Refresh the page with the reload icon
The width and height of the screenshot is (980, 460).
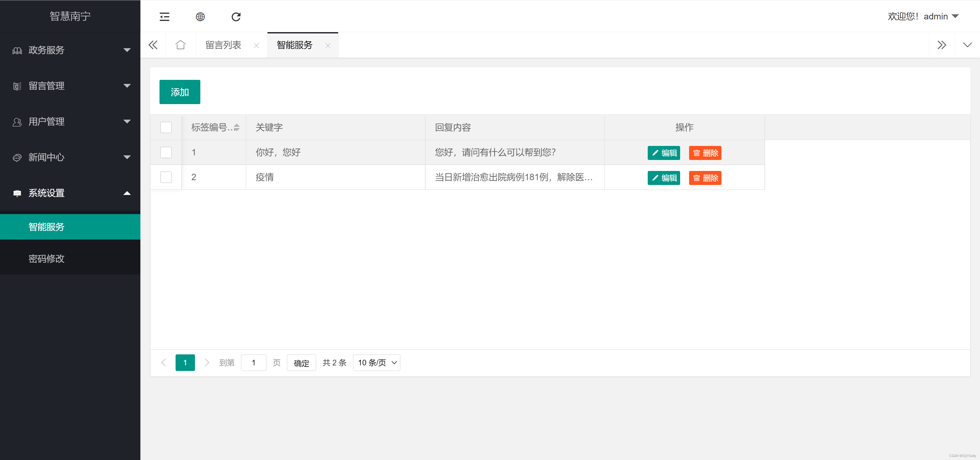click(236, 17)
